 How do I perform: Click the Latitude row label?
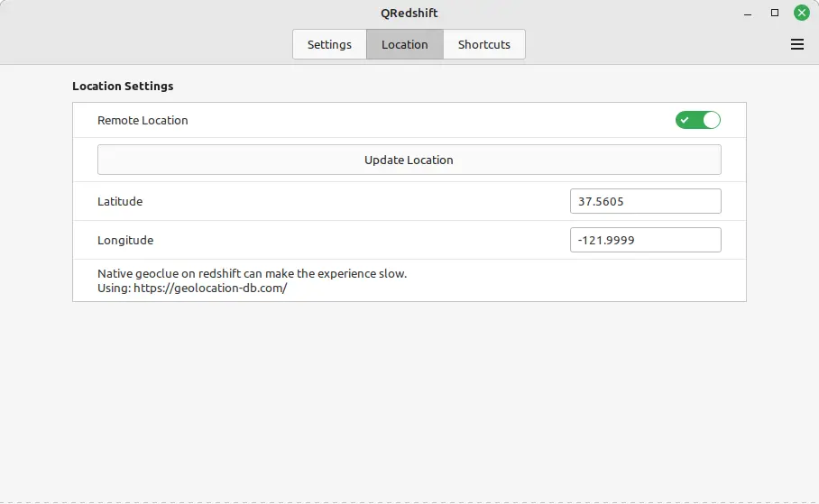tap(120, 201)
